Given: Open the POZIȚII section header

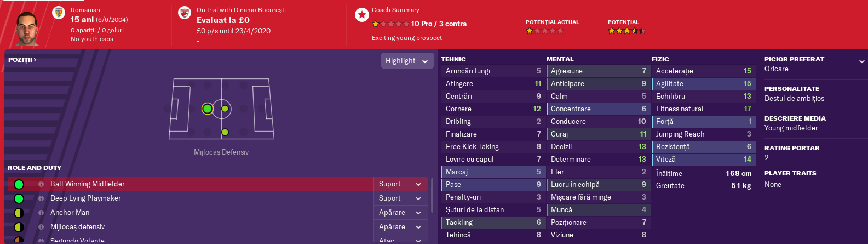Looking at the screenshot, I should point(22,60).
